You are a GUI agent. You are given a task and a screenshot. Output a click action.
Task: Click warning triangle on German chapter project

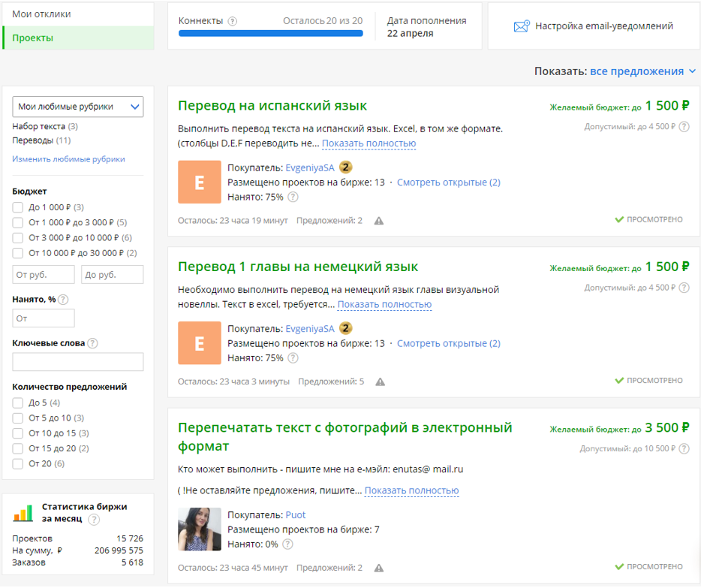pos(380,382)
